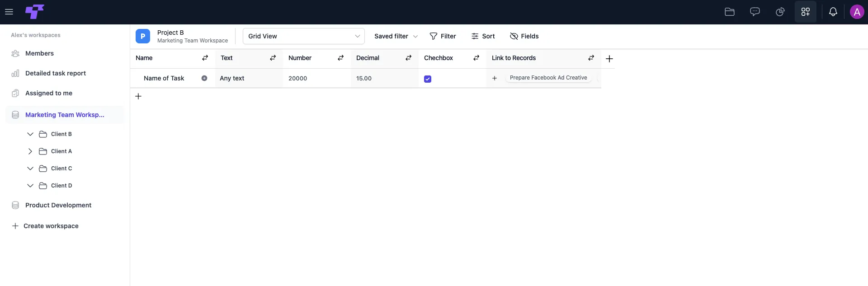Image resolution: width=868 pixels, height=286 pixels.
Task: Open the Fields visibility button
Action: 524,36
